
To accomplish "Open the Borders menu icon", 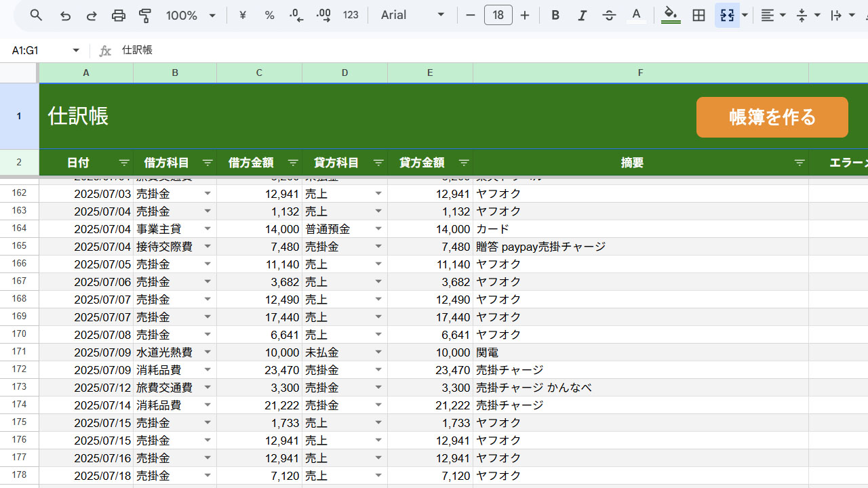I will (698, 15).
